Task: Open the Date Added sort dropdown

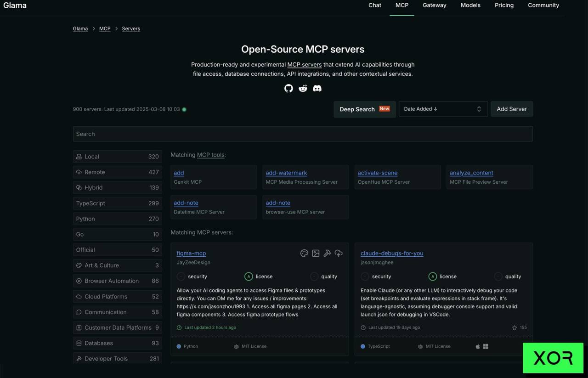Action: point(443,109)
